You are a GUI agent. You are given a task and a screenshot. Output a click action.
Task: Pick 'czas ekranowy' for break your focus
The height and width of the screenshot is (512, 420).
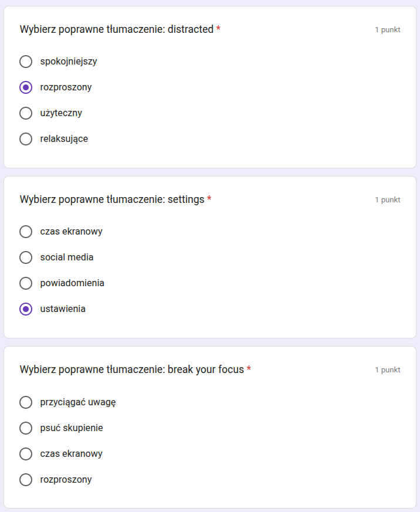[x=26, y=454]
